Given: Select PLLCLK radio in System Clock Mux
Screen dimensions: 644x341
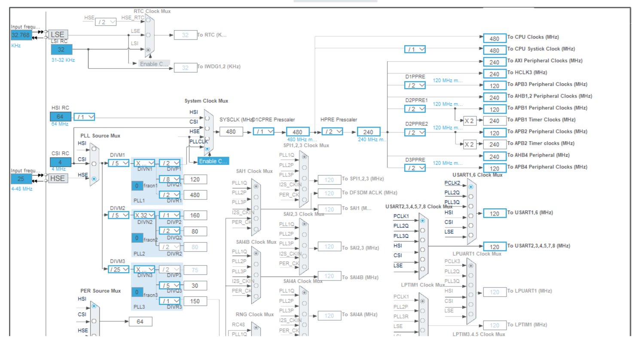Looking at the screenshot, I should coord(207,149).
